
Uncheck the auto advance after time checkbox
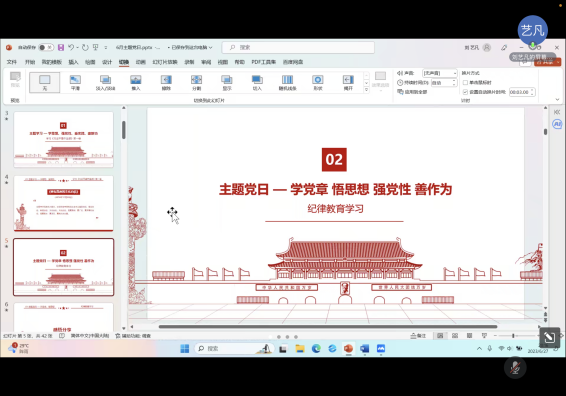[x=465, y=92]
